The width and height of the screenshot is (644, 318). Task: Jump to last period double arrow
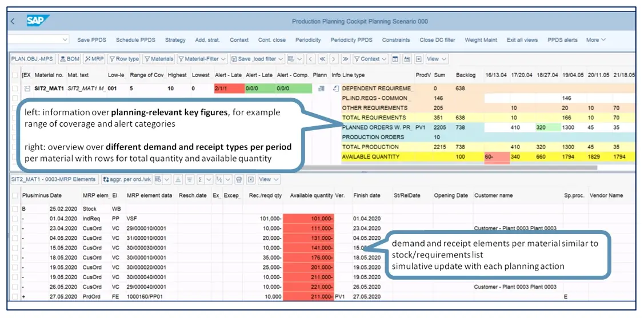(x=345, y=59)
